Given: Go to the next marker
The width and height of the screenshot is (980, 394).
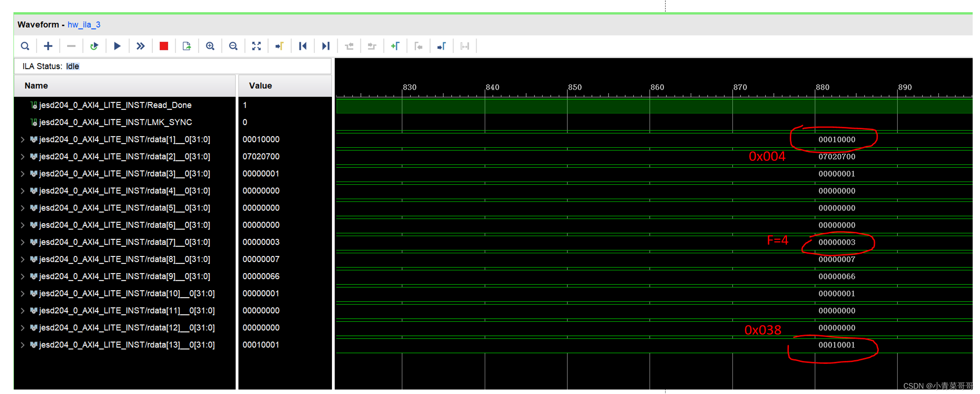Looking at the screenshot, I should (x=442, y=46).
